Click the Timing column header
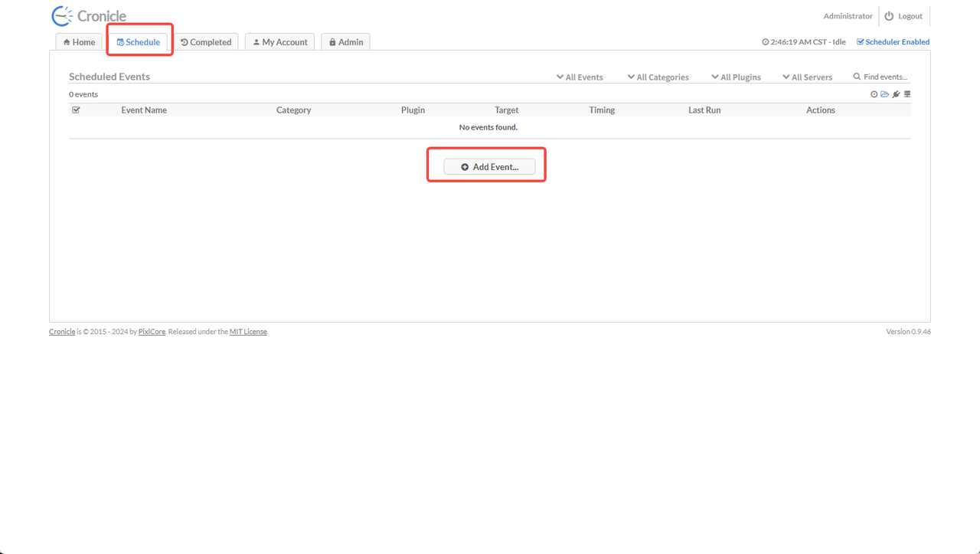 coord(602,110)
